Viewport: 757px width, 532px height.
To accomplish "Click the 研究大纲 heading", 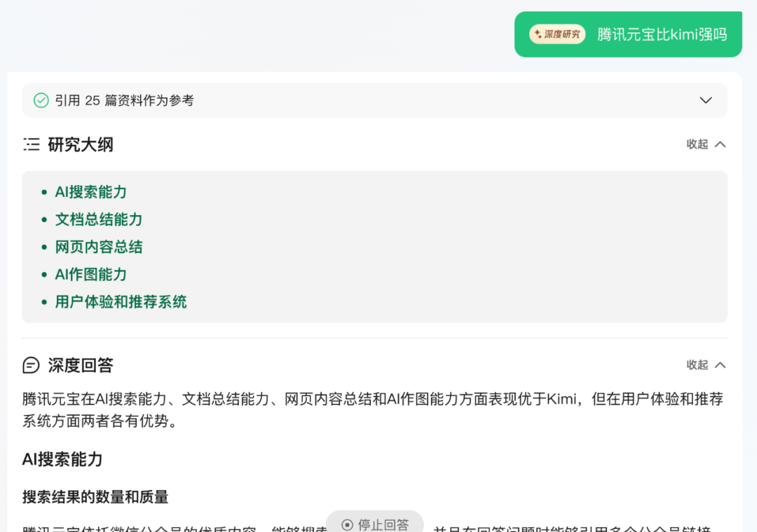I will pyautogui.click(x=81, y=144).
